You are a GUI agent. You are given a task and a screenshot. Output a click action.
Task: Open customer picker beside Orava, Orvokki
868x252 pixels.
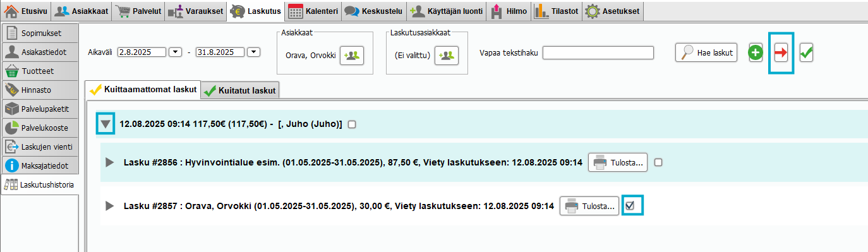pos(353,56)
